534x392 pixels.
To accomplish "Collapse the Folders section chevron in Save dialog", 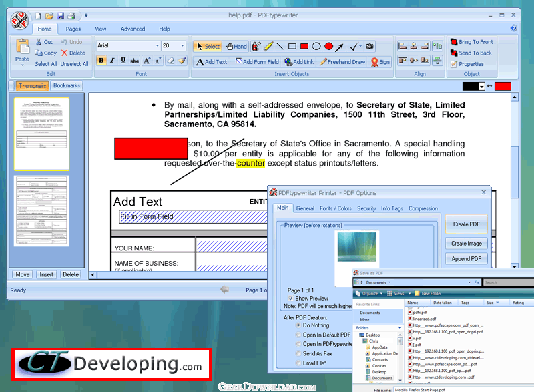I will pyautogui.click(x=400, y=328).
